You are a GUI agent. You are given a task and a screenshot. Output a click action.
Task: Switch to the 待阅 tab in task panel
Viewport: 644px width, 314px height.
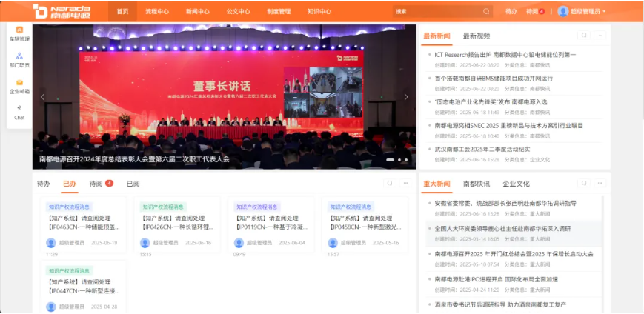pos(96,184)
